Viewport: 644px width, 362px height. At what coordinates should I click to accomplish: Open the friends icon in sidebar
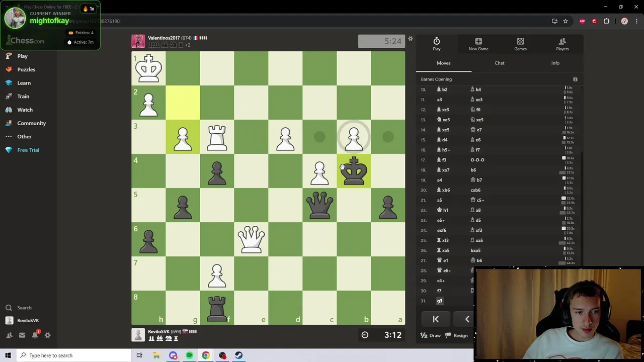(9, 335)
